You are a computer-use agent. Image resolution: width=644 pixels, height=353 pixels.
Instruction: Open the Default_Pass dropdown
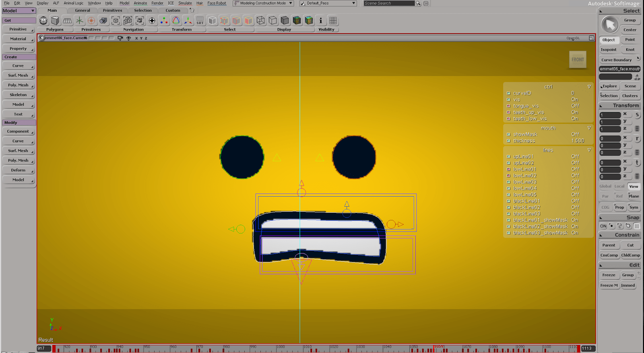click(328, 3)
